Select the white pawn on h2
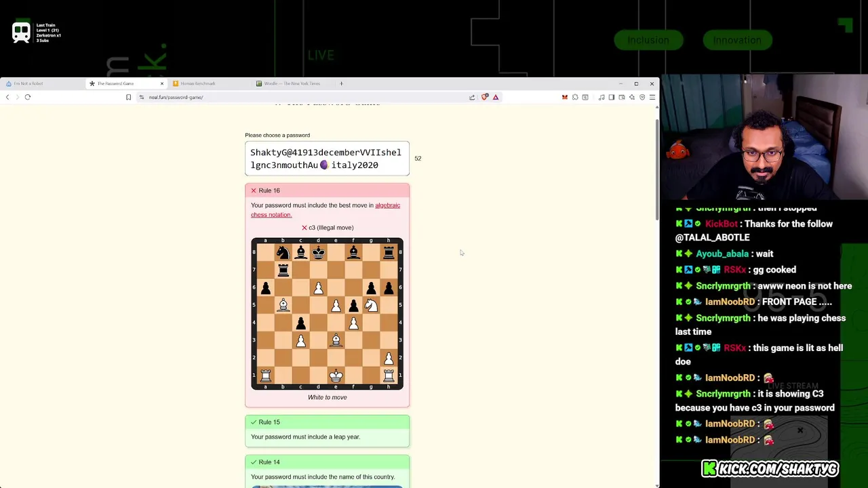Screen dimensions: 868x488 (x=389, y=358)
